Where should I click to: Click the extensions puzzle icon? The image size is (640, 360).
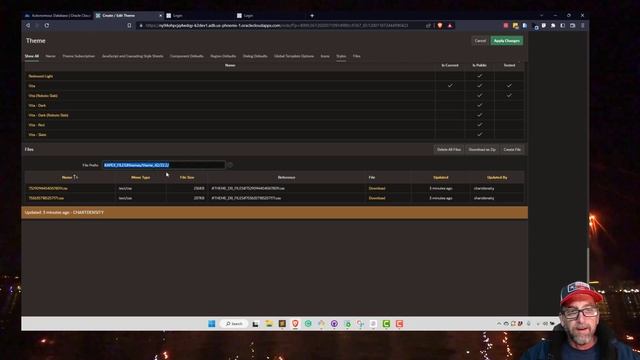(x=553, y=25)
